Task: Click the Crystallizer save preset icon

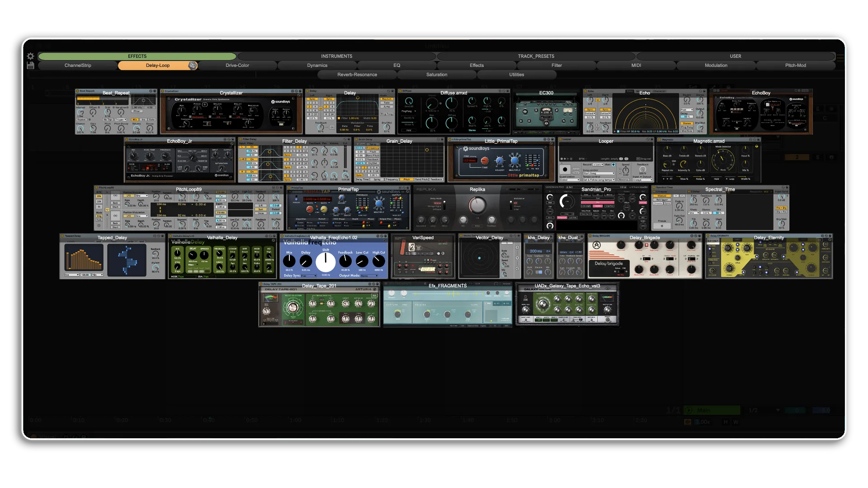Action: [x=300, y=91]
